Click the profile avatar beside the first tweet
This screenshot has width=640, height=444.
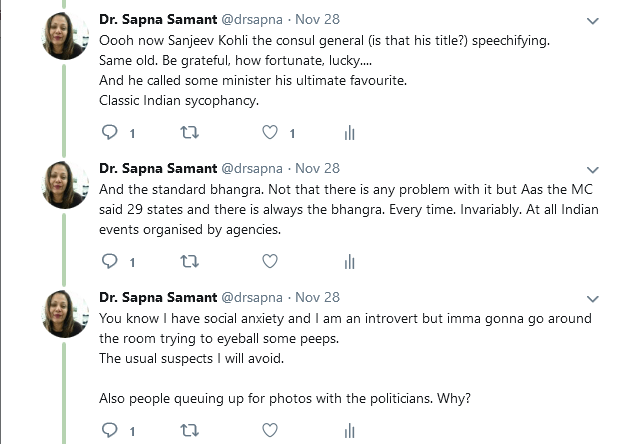(66, 35)
